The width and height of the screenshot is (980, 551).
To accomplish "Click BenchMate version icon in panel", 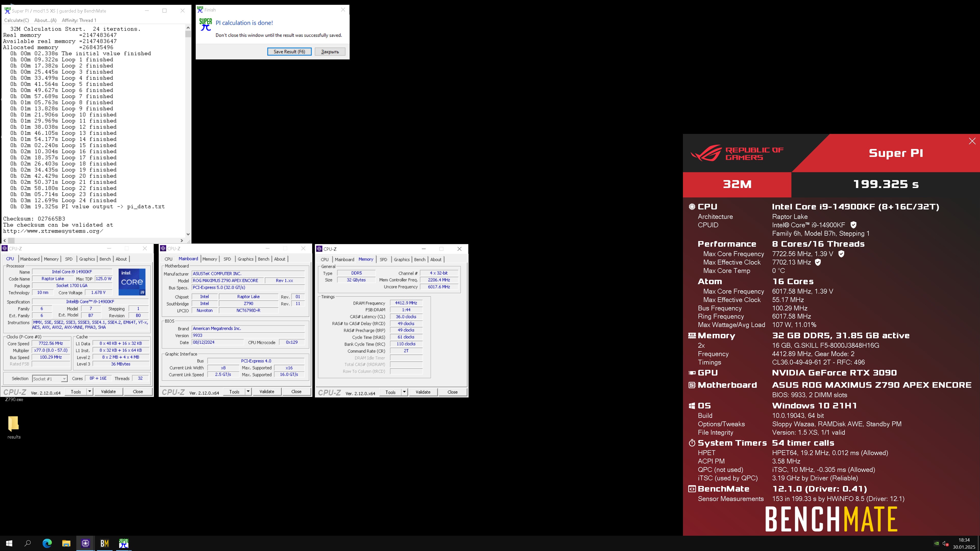I will click(692, 489).
